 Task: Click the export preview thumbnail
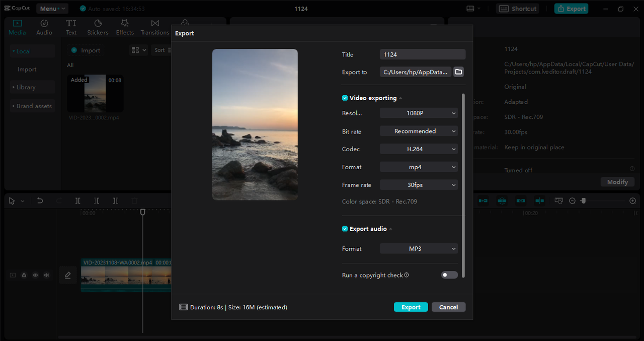[255, 124]
